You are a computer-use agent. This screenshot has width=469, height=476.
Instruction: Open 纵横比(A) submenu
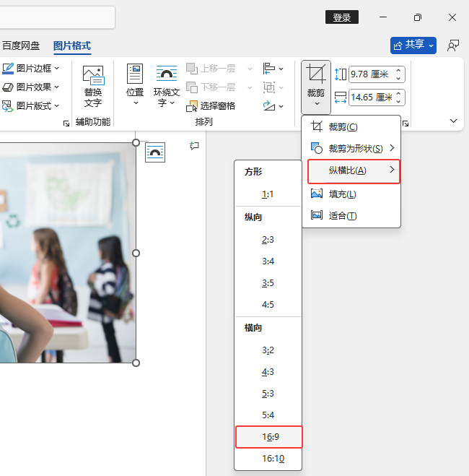(354, 171)
